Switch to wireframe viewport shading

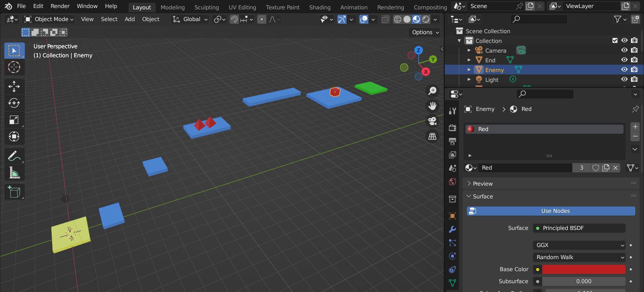397,19
